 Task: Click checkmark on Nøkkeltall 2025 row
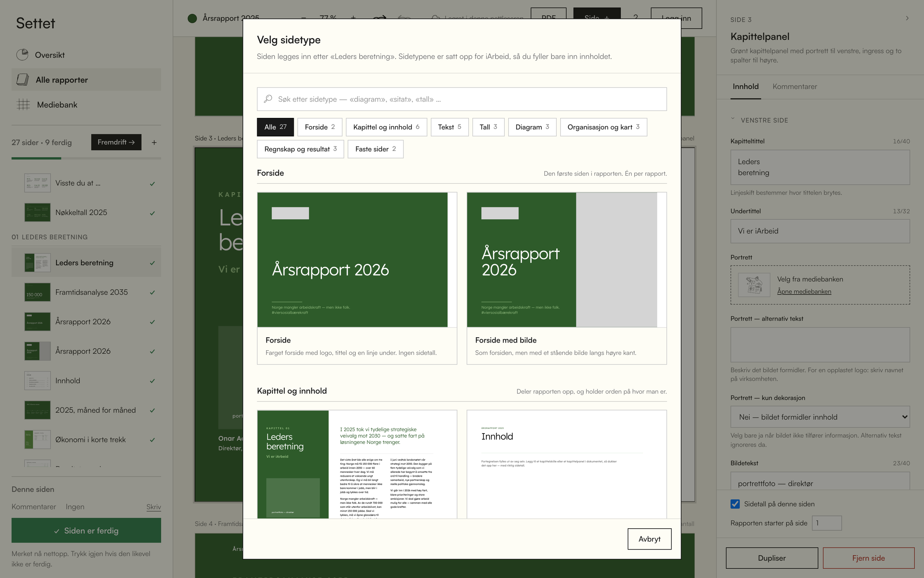pos(152,213)
